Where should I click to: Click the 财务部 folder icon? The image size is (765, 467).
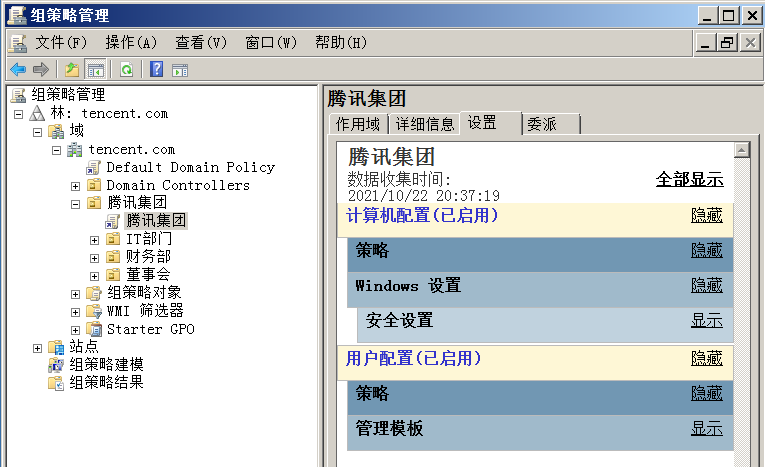113,257
